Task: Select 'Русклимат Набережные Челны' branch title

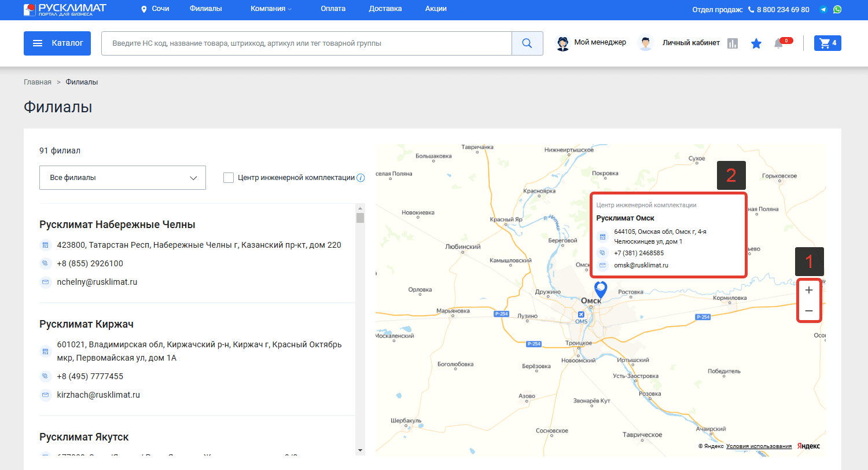Action: [117, 225]
